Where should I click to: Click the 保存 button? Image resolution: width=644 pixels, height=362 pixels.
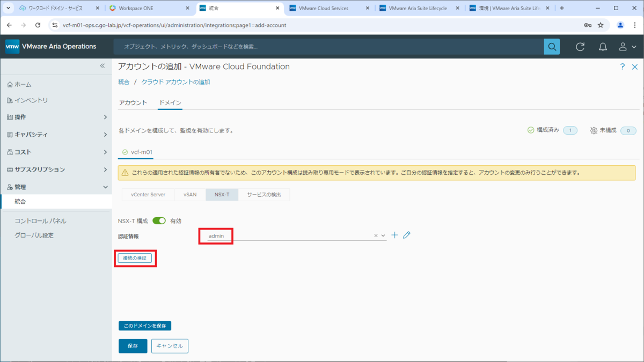133,346
